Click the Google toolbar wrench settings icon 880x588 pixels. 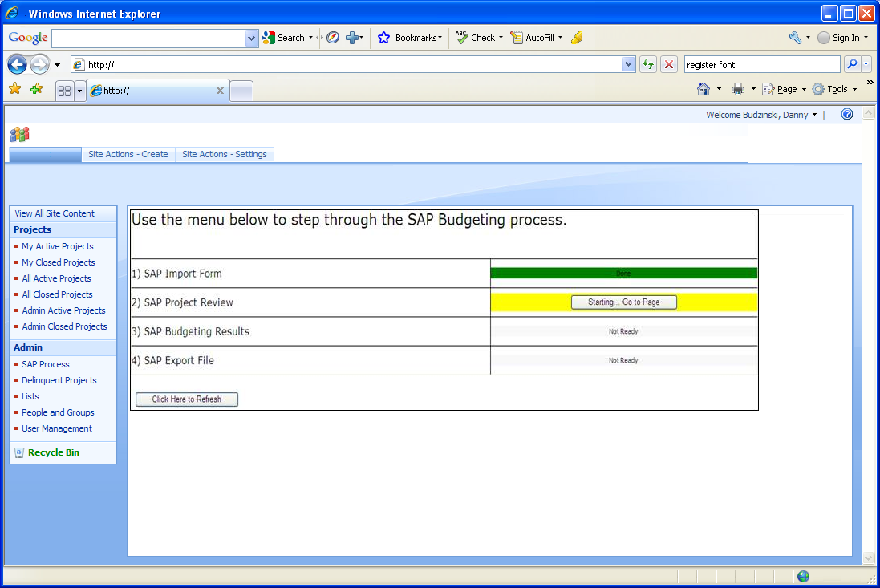(x=795, y=38)
